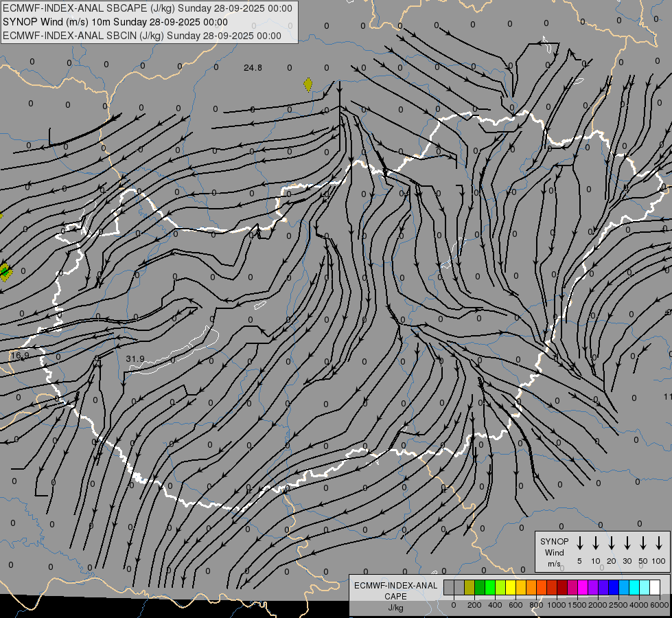Click the 31.9 value on the map
Image resolution: width=672 pixels, height=618 pixels.
135,358
